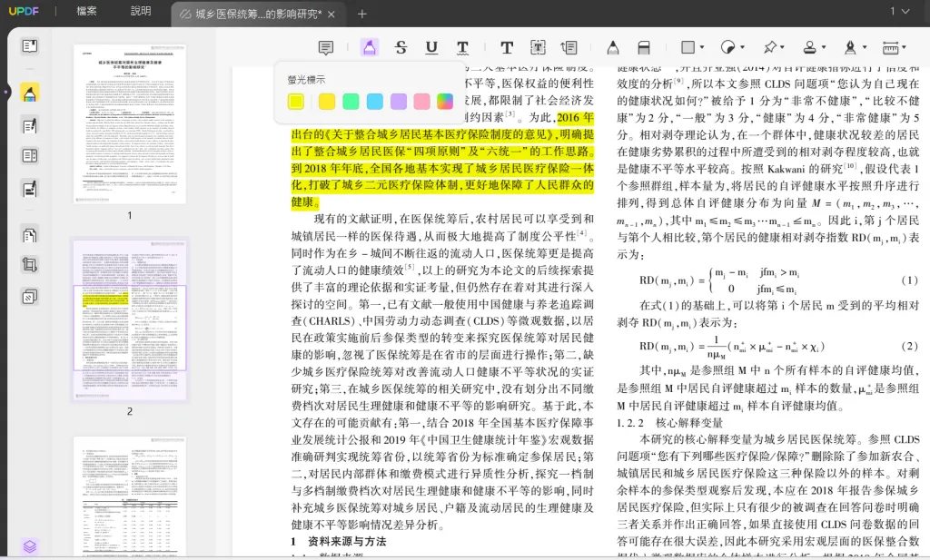This screenshot has height=560, width=930.
Task: Pick the green highlight swatch
Action: [351, 102]
